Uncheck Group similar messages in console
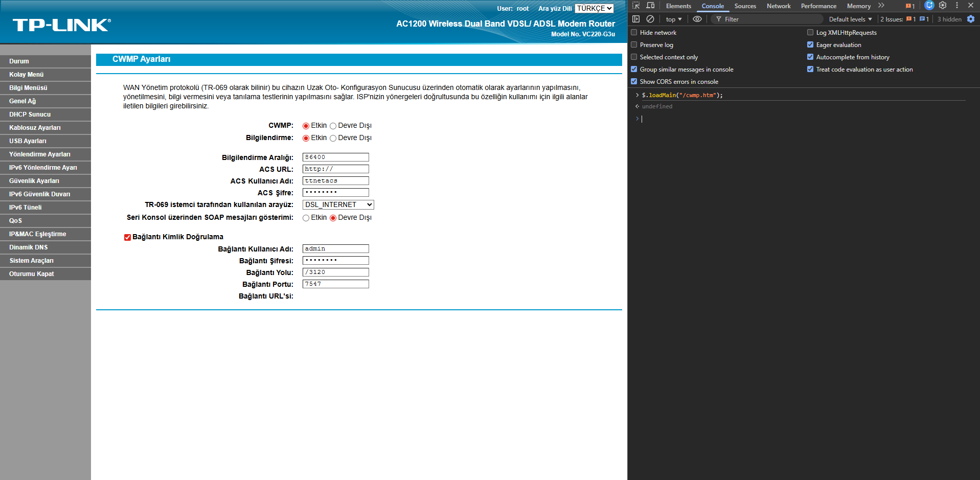Viewport: 980px width, 480px height. [634, 69]
